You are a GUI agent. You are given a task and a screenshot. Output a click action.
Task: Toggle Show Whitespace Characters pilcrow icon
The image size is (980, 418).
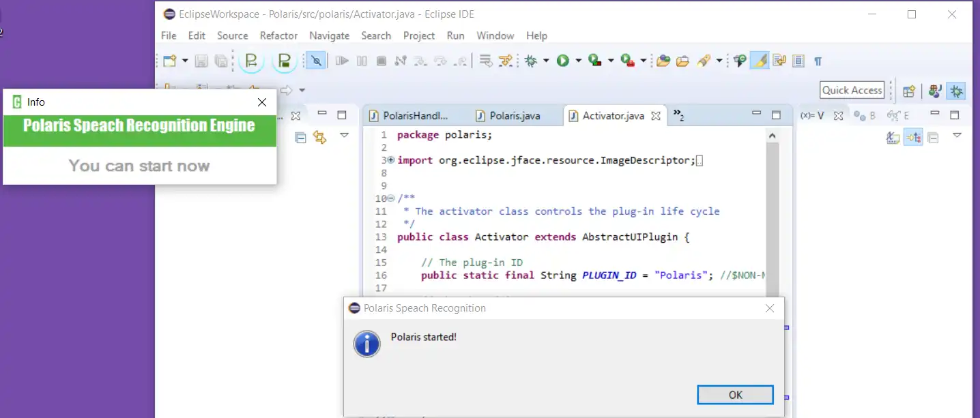click(818, 61)
